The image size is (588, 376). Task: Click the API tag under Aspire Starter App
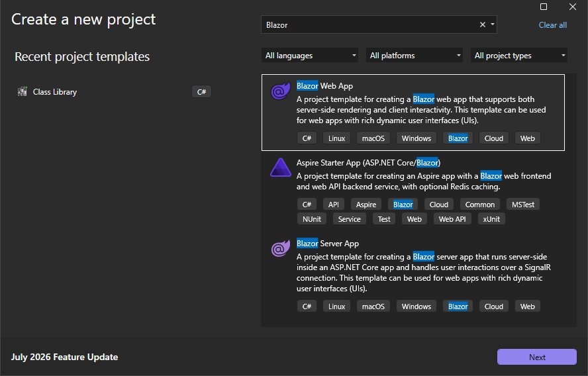tap(334, 205)
